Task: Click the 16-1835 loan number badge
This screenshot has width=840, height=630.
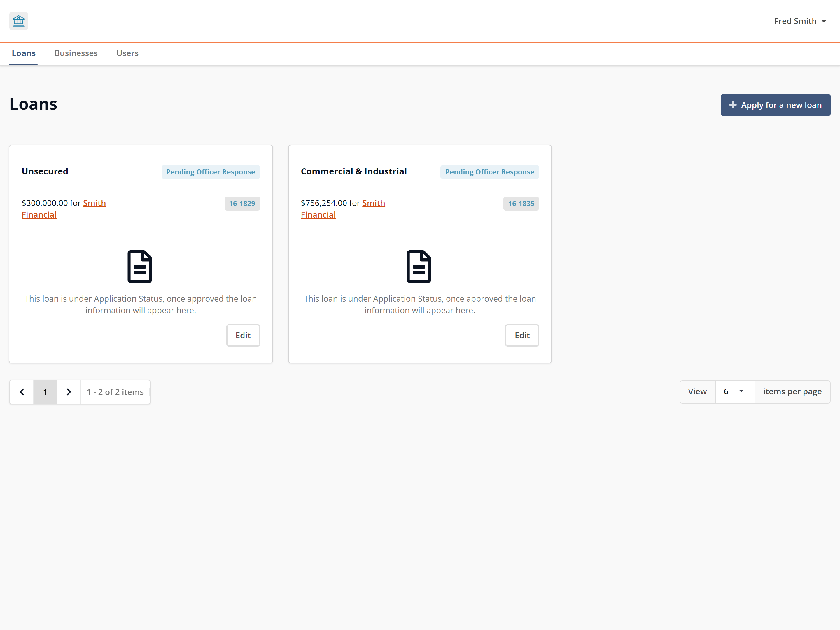Action: tap(521, 203)
